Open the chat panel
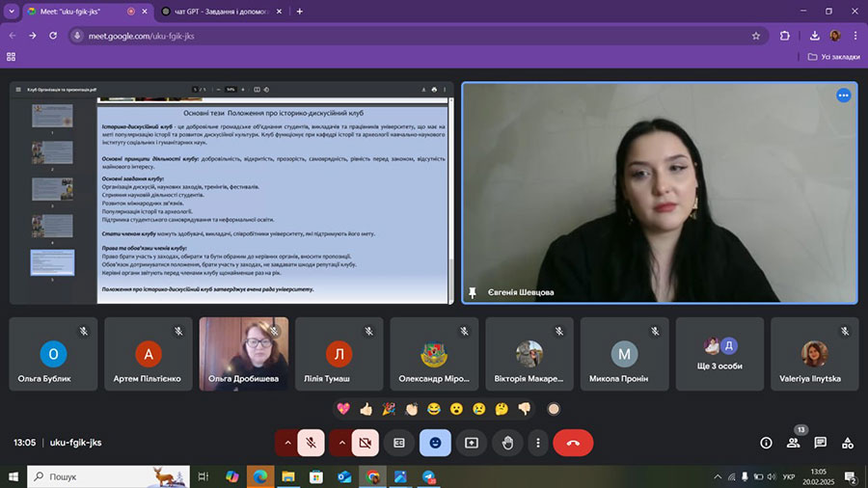 pos(821,443)
